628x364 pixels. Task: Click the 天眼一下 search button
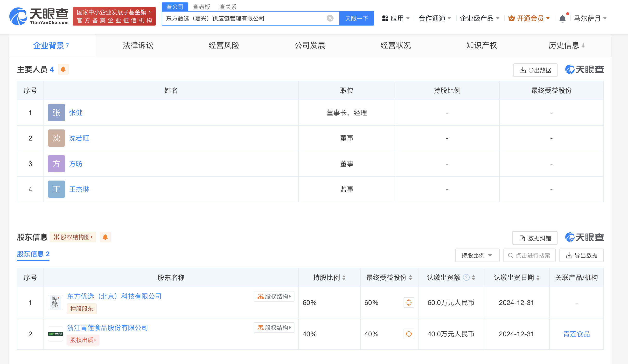pyautogui.click(x=356, y=18)
